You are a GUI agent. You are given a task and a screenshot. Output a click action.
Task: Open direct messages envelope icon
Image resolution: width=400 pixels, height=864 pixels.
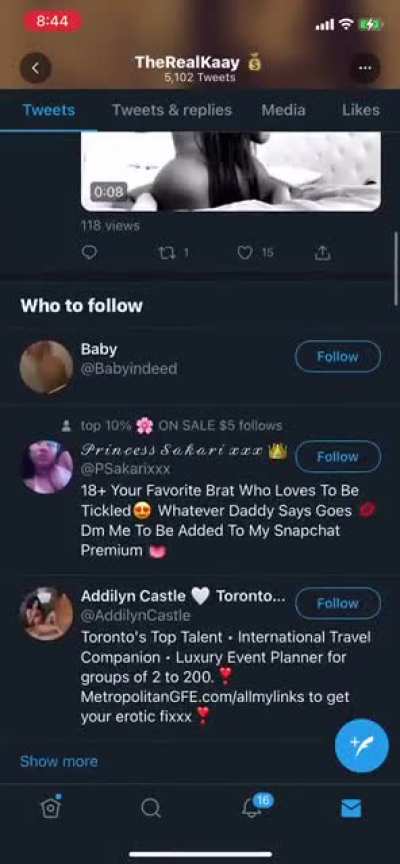pos(351,808)
